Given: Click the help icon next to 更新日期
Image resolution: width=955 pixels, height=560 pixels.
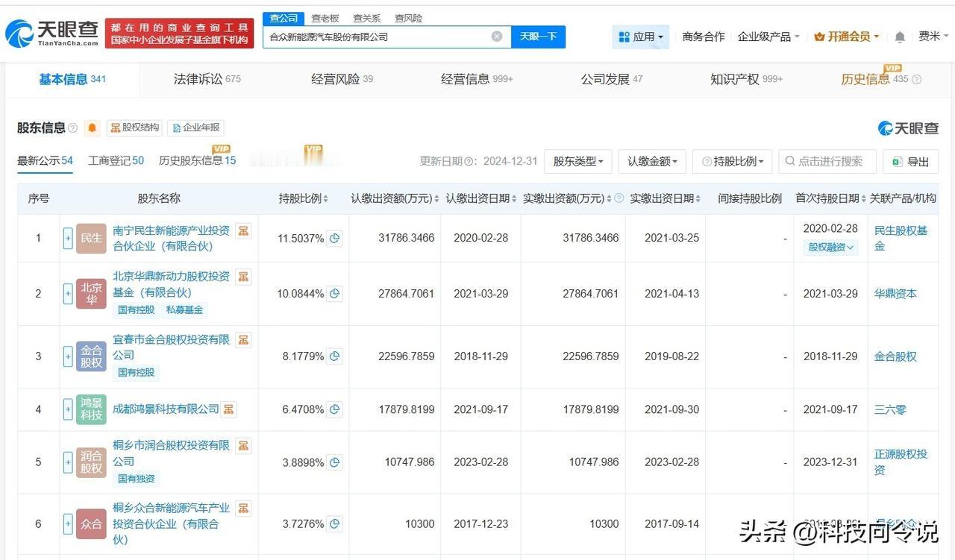Looking at the screenshot, I should coord(469,162).
